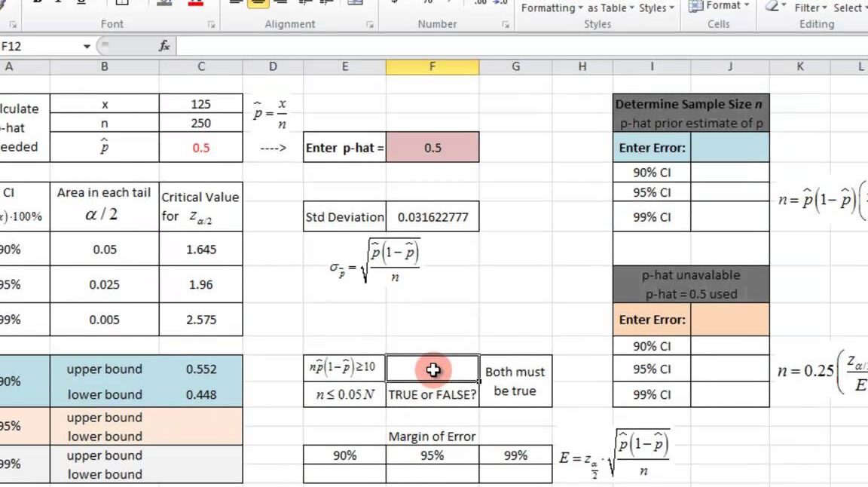
Task: Click the Insert Function fx button
Action: coord(164,45)
